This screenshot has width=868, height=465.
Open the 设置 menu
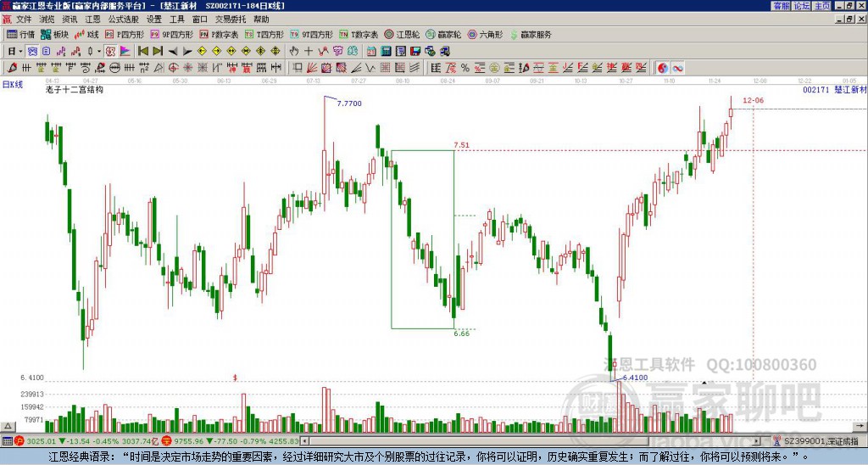(154, 20)
